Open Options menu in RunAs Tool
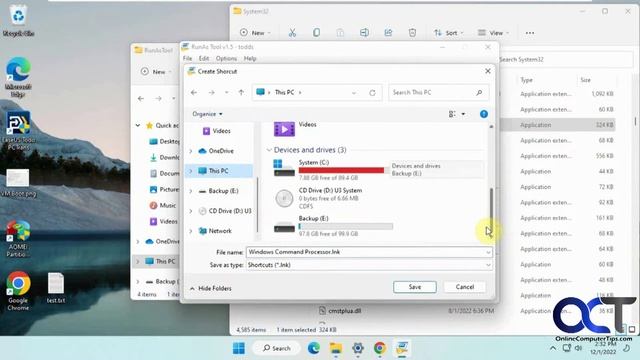Screen dimensions: 640x360 coord(227,58)
